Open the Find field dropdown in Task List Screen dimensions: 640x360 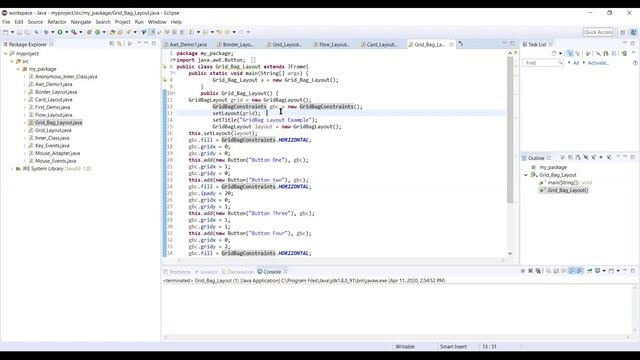coord(560,63)
